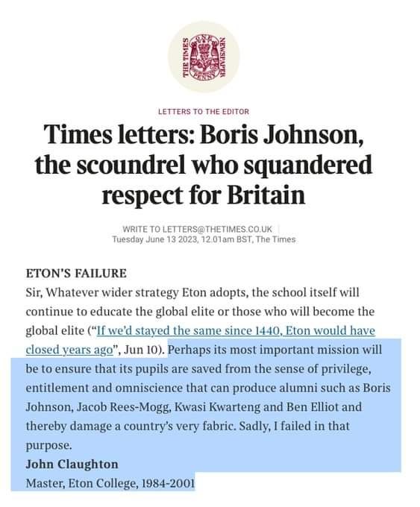Image resolution: width=420 pixels, height=507 pixels.
Task: Click 'The Times' text after BST
Action: [276, 239]
